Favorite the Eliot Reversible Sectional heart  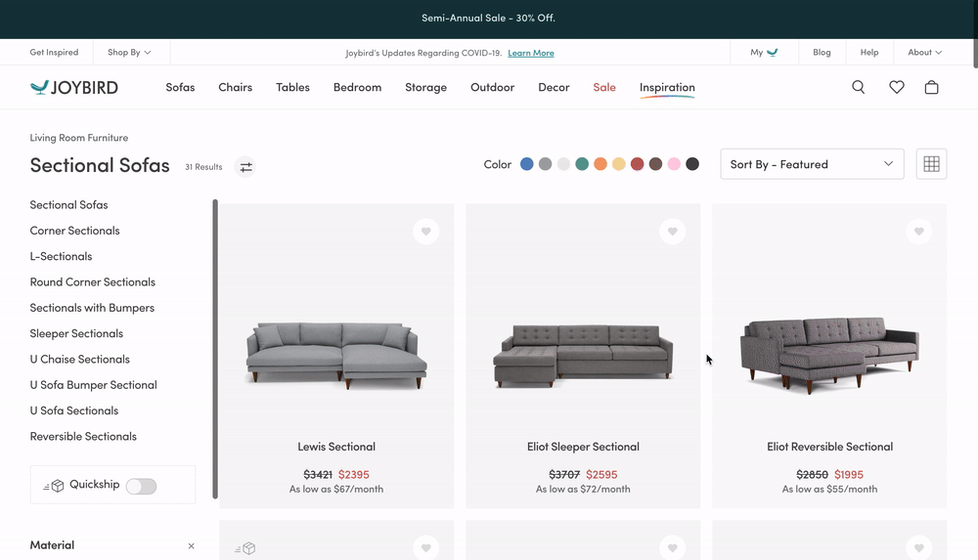[918, 232]
